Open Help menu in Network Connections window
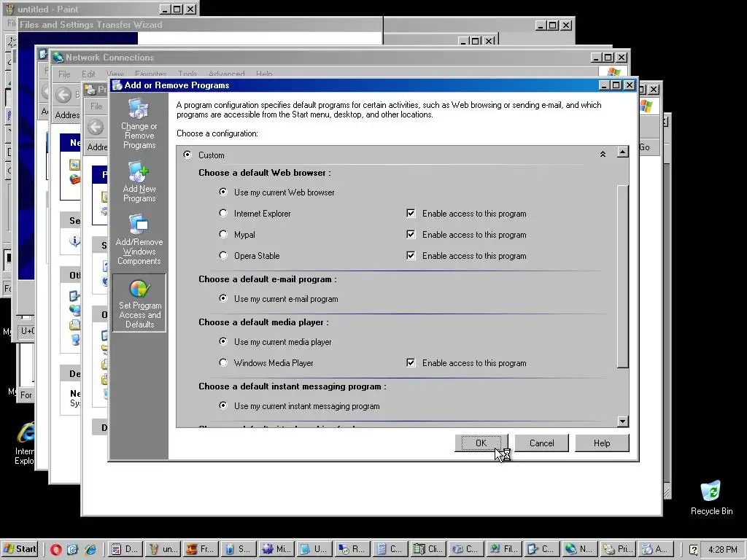The width and height of the screenshot is (747, 560). coord(264,74)
